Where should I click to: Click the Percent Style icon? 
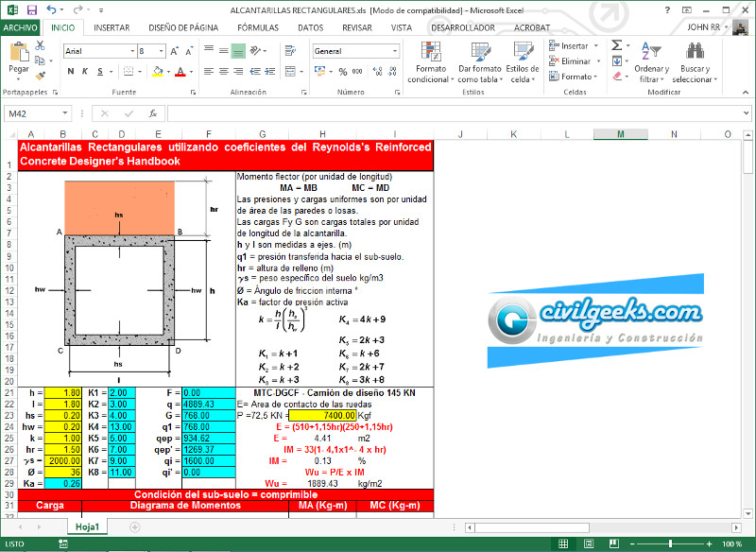(x=341, y=71)
